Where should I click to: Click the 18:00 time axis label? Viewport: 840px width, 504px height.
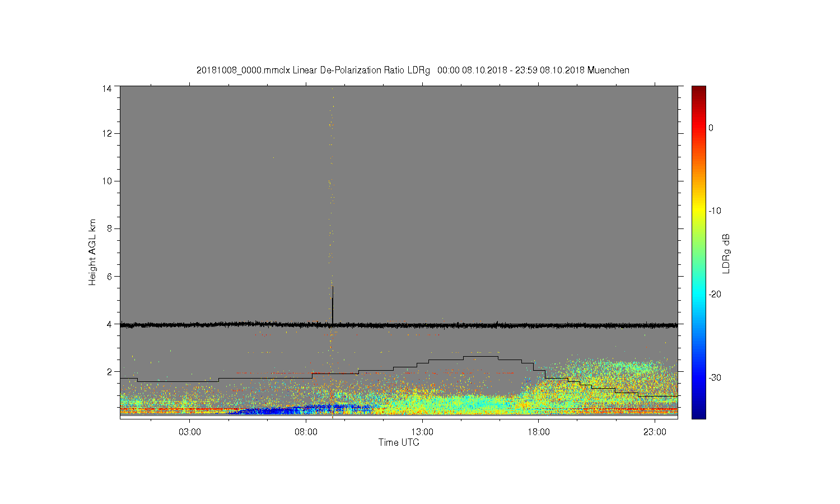pos(539,432)
